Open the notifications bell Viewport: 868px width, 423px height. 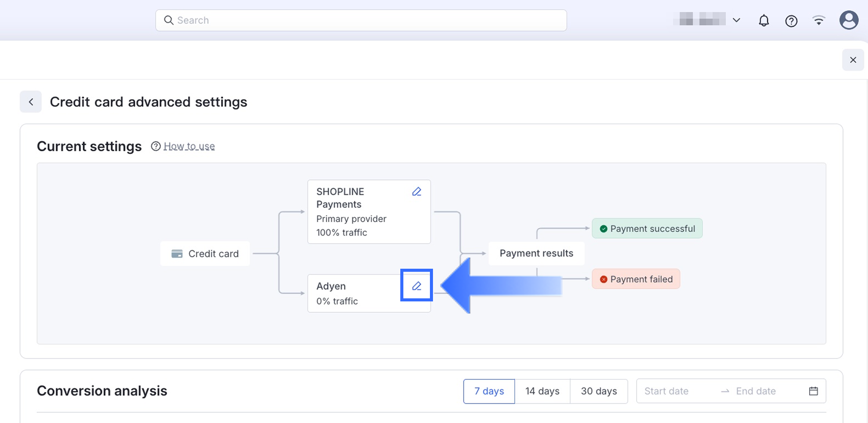(x=764, y=20)
